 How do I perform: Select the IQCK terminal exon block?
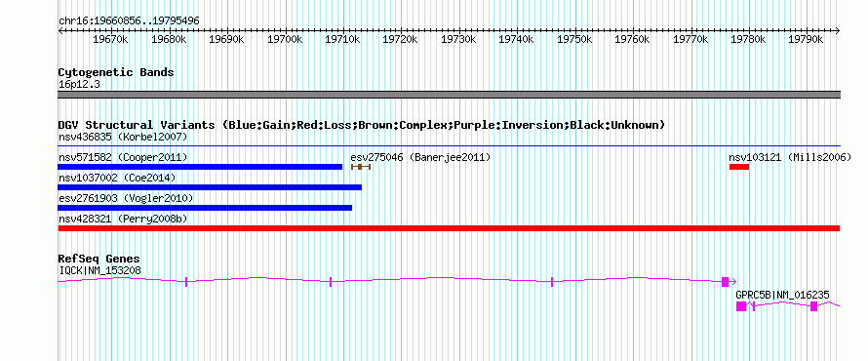click(726, 282)
